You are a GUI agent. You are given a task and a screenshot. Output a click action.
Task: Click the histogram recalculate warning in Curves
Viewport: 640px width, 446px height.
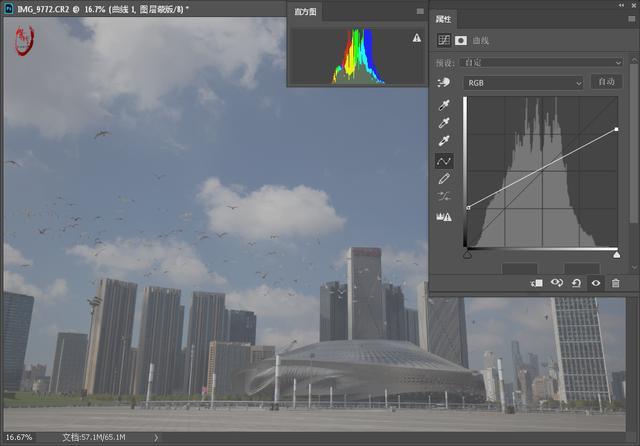tap(445, 215)
